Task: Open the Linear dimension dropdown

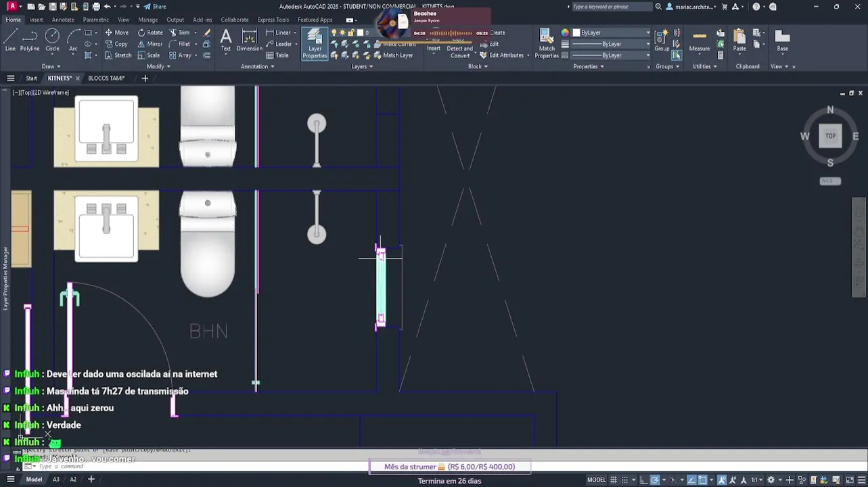Action: tap(295, 32)
